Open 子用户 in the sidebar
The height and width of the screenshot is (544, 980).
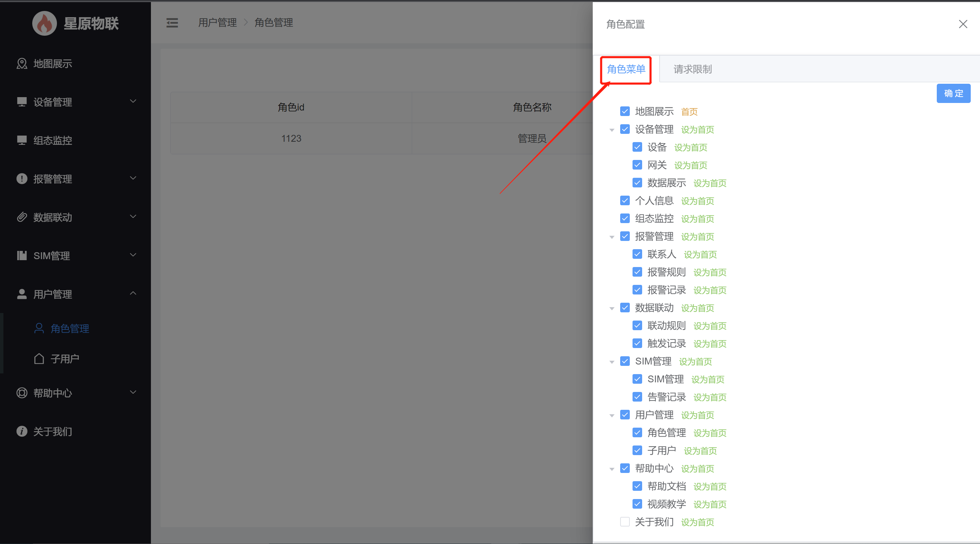coord(65,359)
